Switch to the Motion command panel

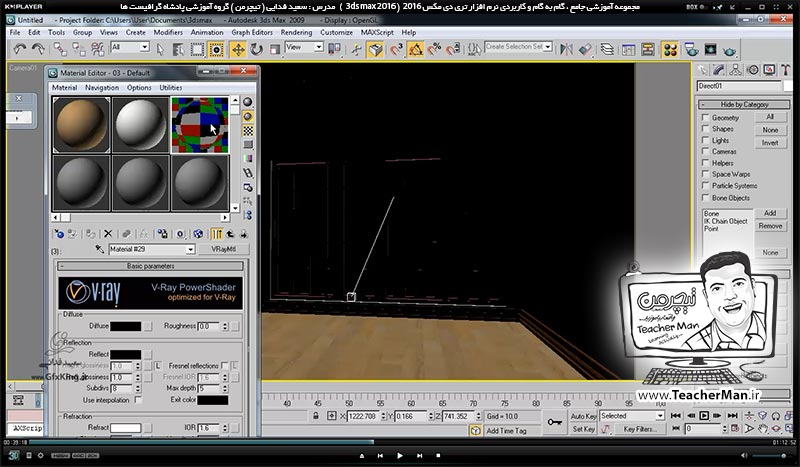753,70
